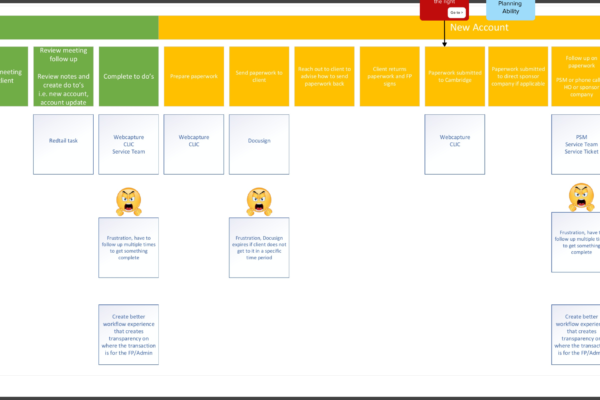Click angry emoji below Webcapture CLIC Service Team
600x400 pixels.
(129, 201)
